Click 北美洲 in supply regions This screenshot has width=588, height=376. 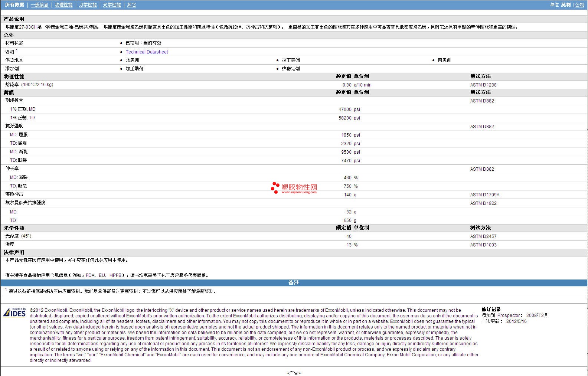tap(132, 60)
